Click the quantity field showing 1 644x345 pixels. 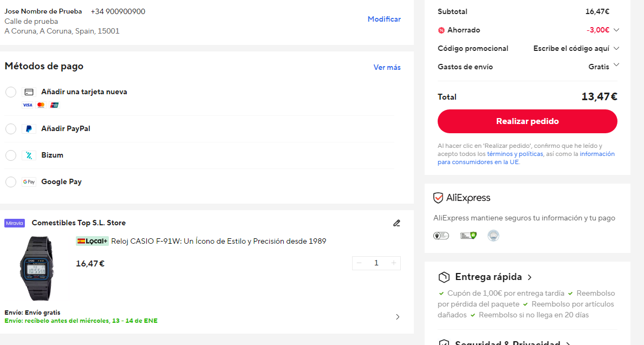point(376,263)
